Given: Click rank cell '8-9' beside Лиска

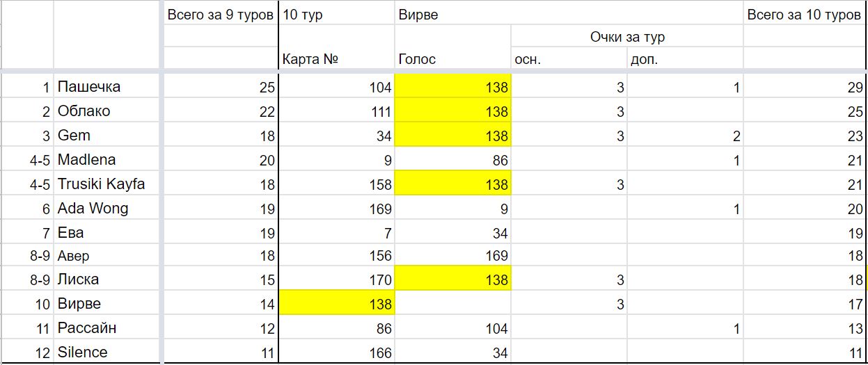Looking at the screenshot, I should [28, 279].
